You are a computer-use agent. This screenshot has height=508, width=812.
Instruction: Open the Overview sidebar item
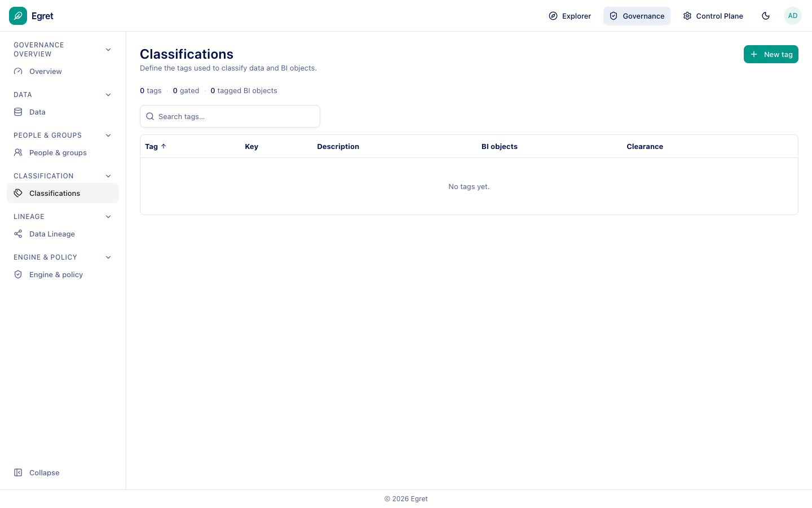tap(63, 72)
